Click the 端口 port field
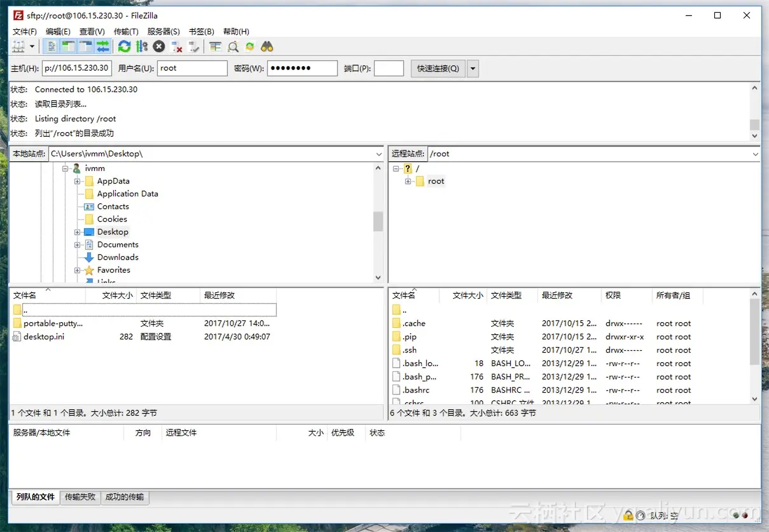Viewport: 769px width, 532px height. [389, 68]
